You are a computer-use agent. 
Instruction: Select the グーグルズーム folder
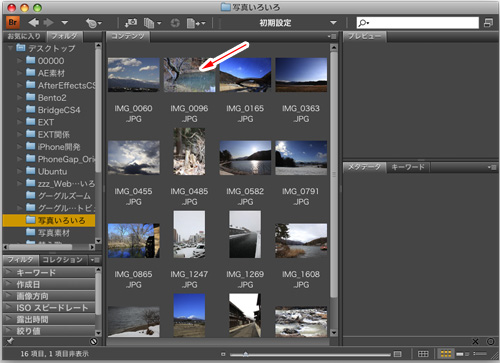[x=58, y=196]
